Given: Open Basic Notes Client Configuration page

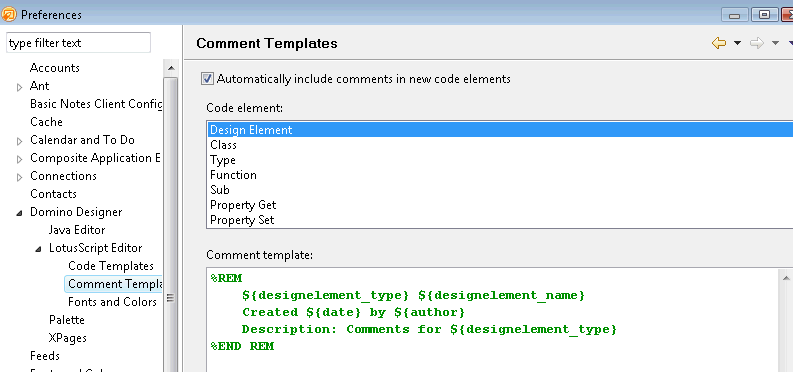Looking at the screenshot, I should [x=96, y=104].
